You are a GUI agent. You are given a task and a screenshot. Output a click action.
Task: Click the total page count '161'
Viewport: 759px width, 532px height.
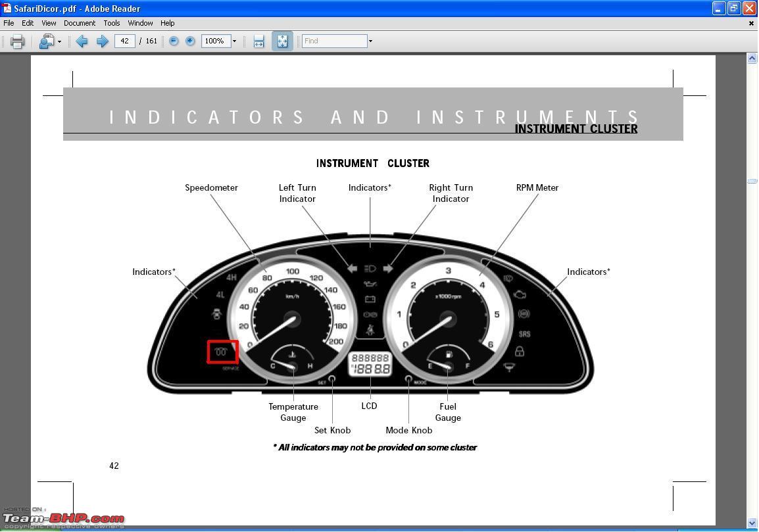[151, 41]
